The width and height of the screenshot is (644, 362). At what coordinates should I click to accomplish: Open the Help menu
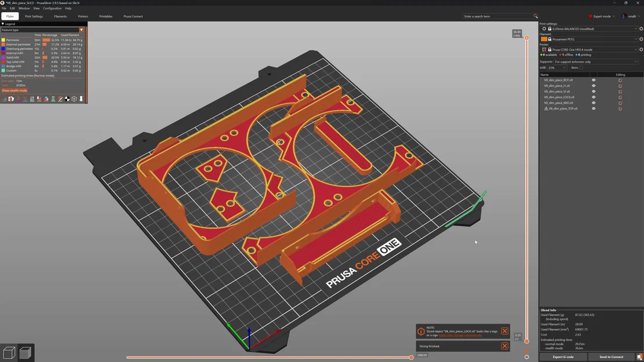[x=68, y=8]
